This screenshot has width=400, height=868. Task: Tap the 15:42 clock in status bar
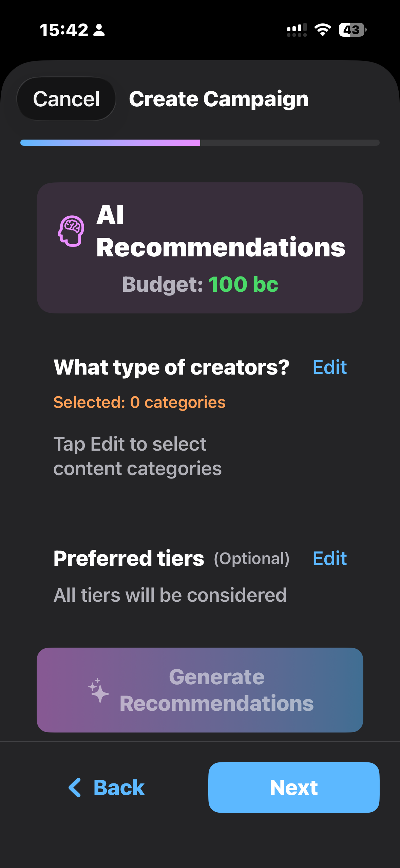click(64, 30)
